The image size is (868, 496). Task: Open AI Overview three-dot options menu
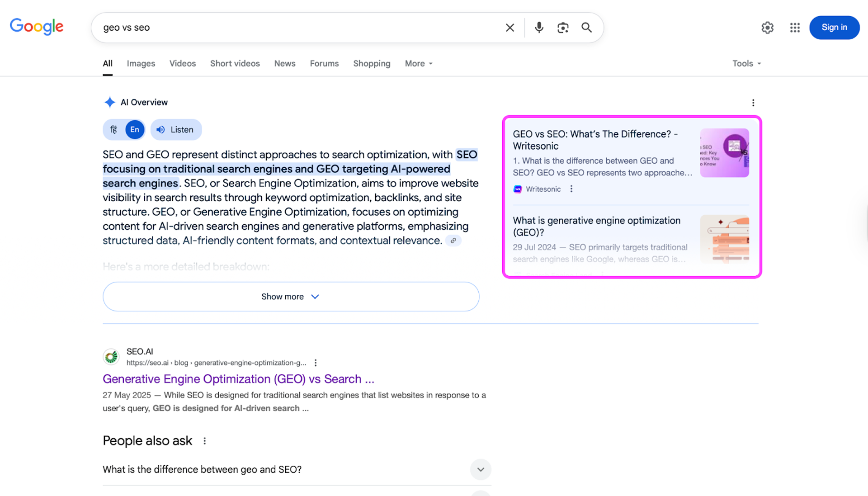coord(753,103)
